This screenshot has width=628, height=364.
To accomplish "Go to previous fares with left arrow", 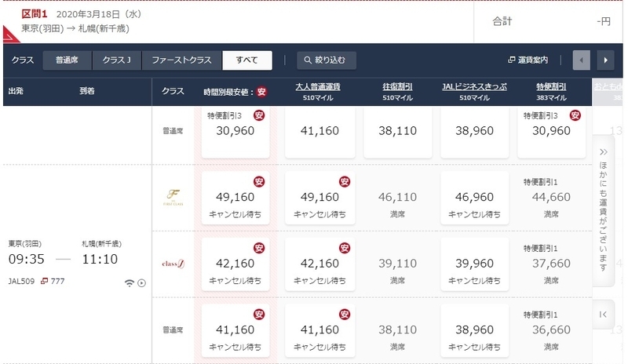I will coord(582,60).
